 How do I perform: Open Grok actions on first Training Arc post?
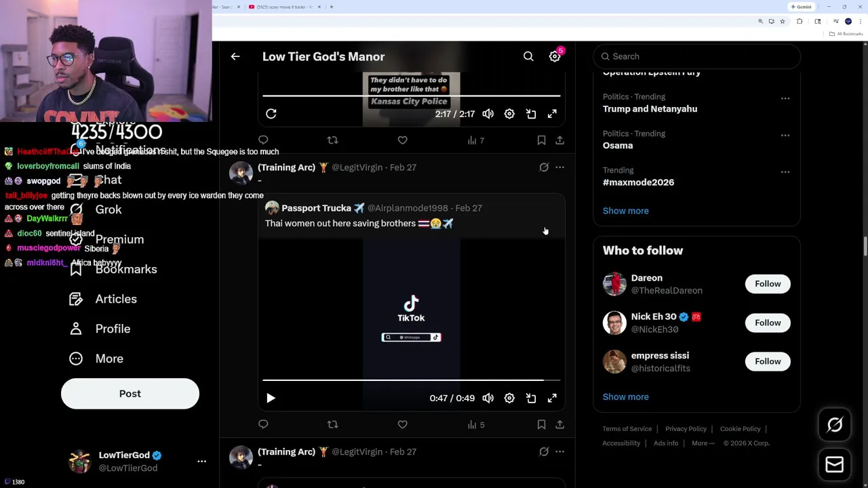tap(544, 167)
